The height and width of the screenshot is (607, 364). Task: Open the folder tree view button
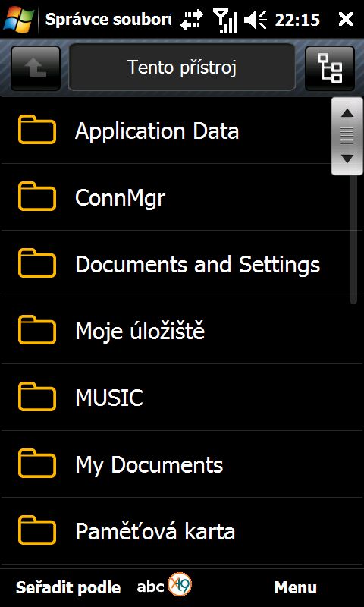tap(330, 68)
